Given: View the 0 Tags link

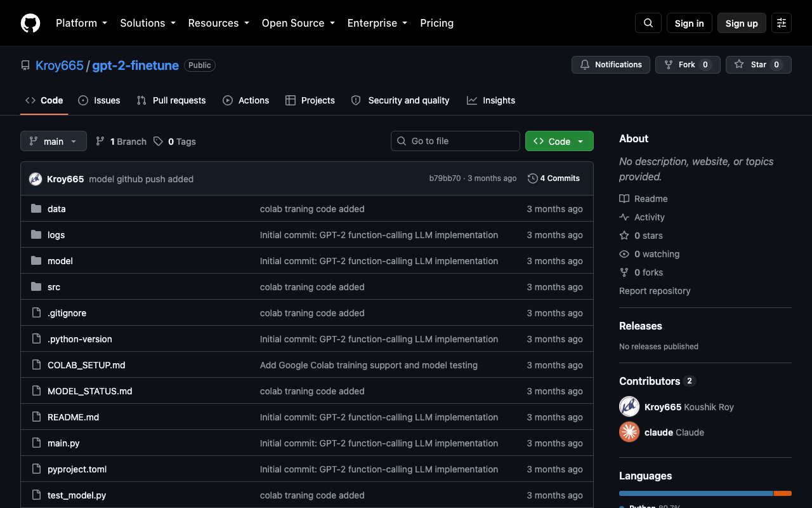Looking at the screenshot, I should pos(174,142).
